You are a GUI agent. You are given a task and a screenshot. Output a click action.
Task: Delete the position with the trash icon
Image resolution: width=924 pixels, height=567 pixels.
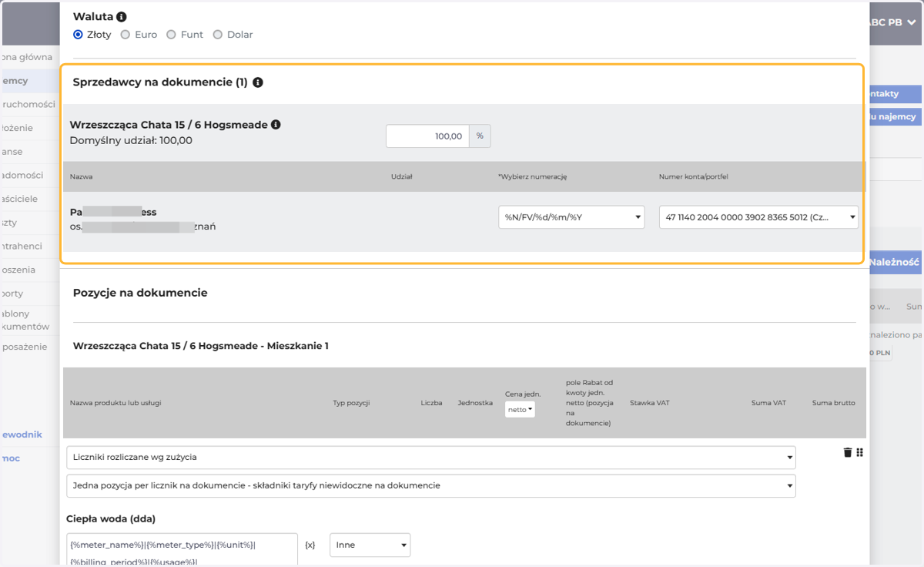click(848, 452)
